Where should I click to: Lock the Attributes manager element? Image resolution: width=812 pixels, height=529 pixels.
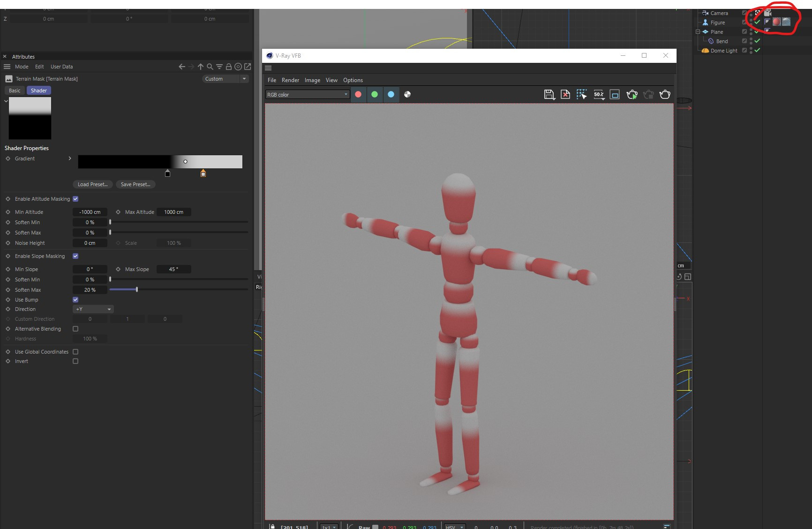pos(229,67)
